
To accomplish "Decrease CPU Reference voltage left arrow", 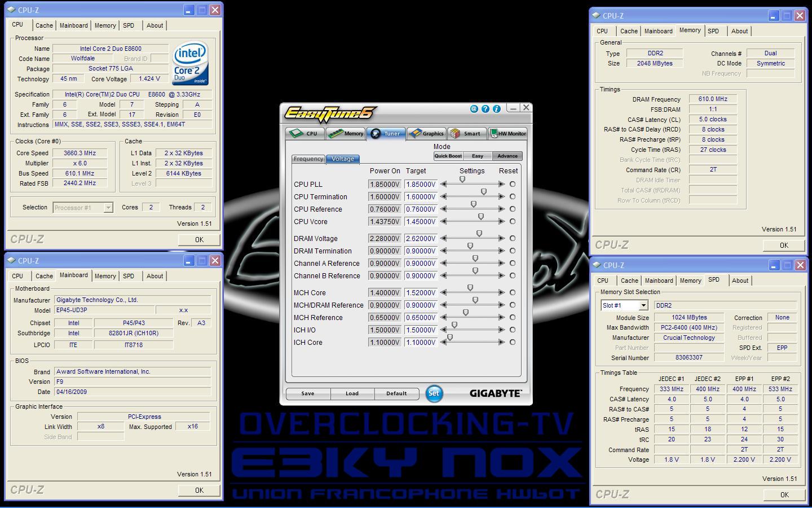I will [443, 209].
